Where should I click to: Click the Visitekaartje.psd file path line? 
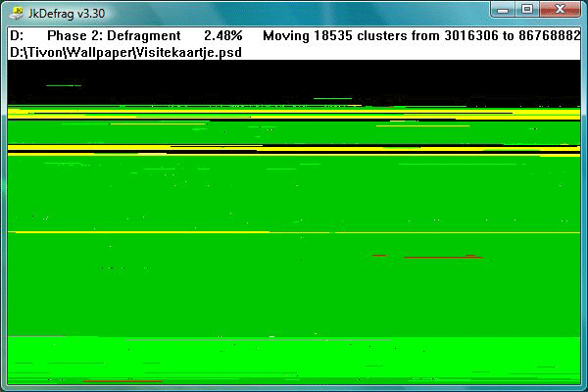click(125, 52)
